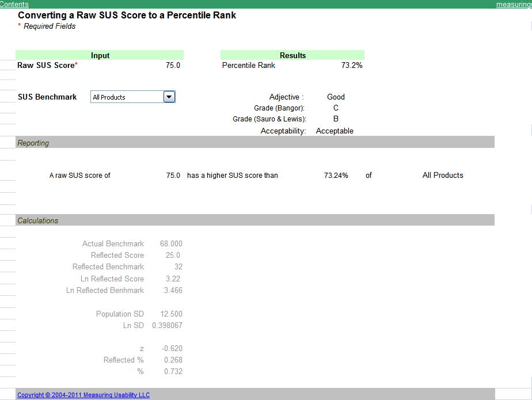Select the Ln Reflected Benhmark value 3.466
Viewport: 532px width, 400px height.
pos(173,291)
